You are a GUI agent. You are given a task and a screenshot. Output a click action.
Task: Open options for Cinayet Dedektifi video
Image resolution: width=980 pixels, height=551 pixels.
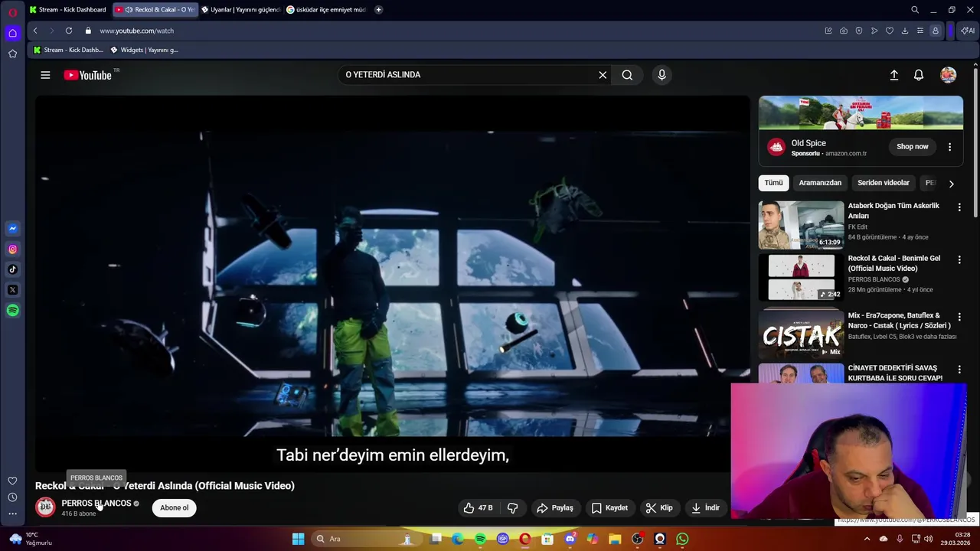point(959,370)
